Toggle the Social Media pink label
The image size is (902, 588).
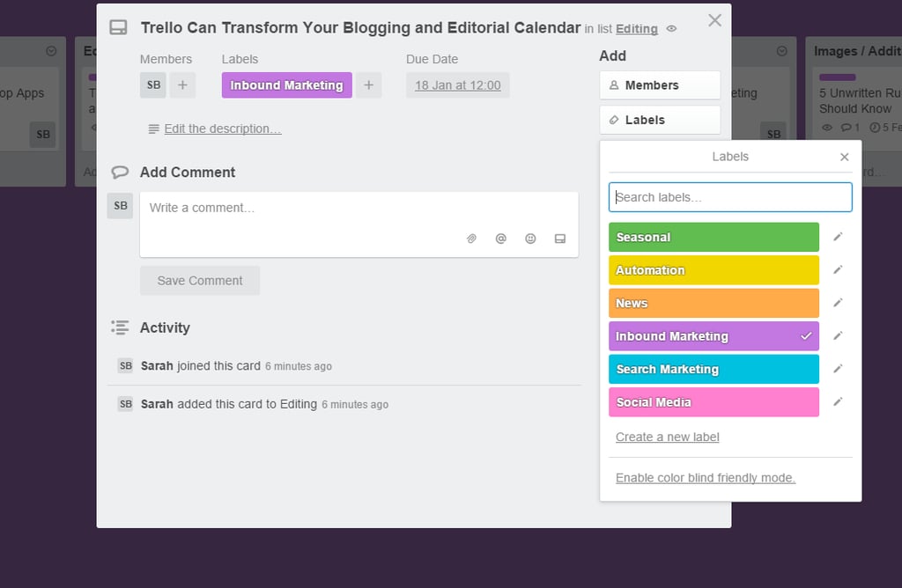click(713, 402)
